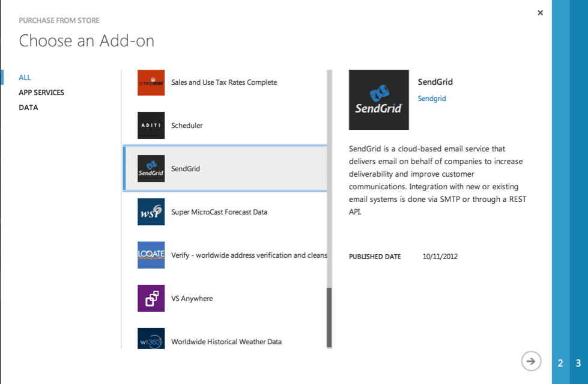This screenshot has height=384, width=588.
Task: Select the Loqate Verify add-on icon
Action: pos(150,255)
